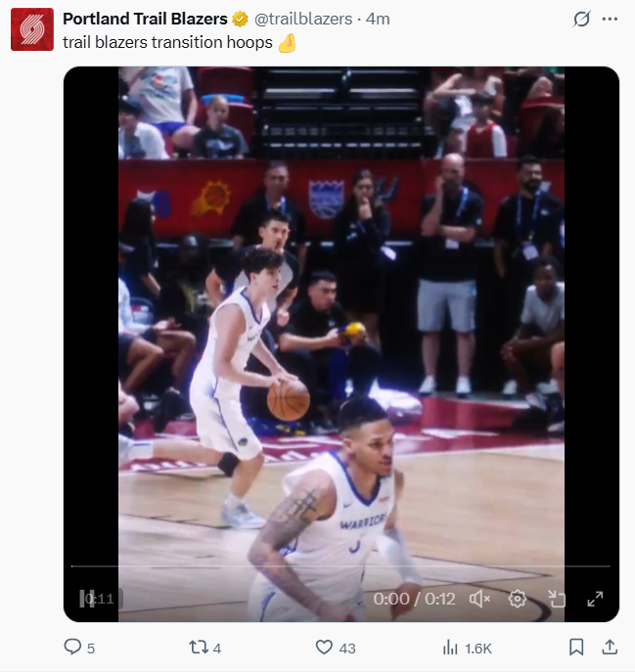
Task: Open the Grok actions icon
Action: 581,19
